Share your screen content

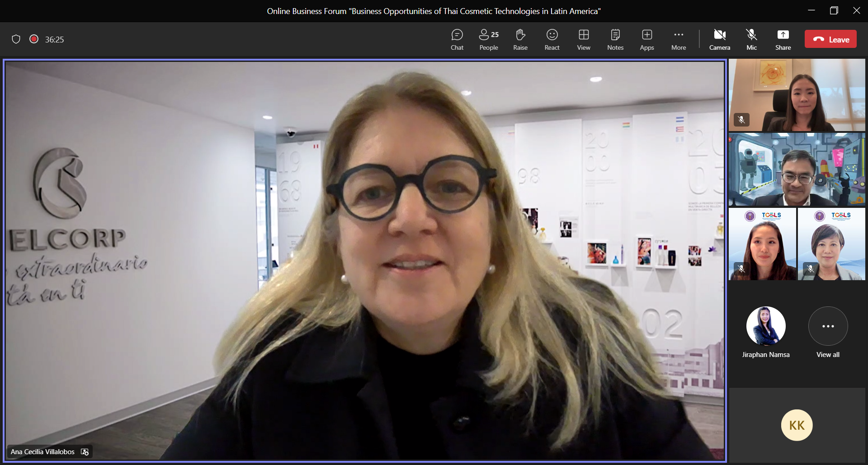pyautogui.click(x=783, y=39)
